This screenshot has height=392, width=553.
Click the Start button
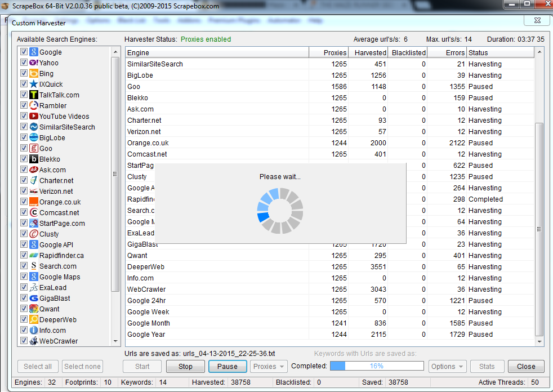(x=142, y=367)
